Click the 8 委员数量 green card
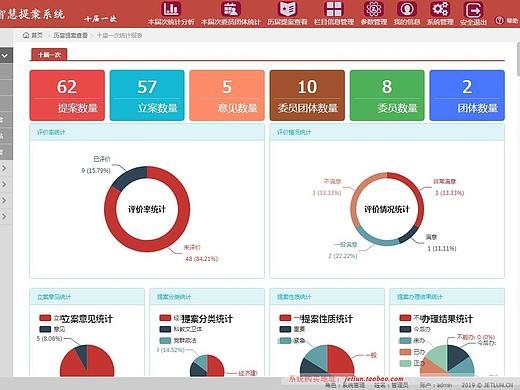 pos(387,95)
